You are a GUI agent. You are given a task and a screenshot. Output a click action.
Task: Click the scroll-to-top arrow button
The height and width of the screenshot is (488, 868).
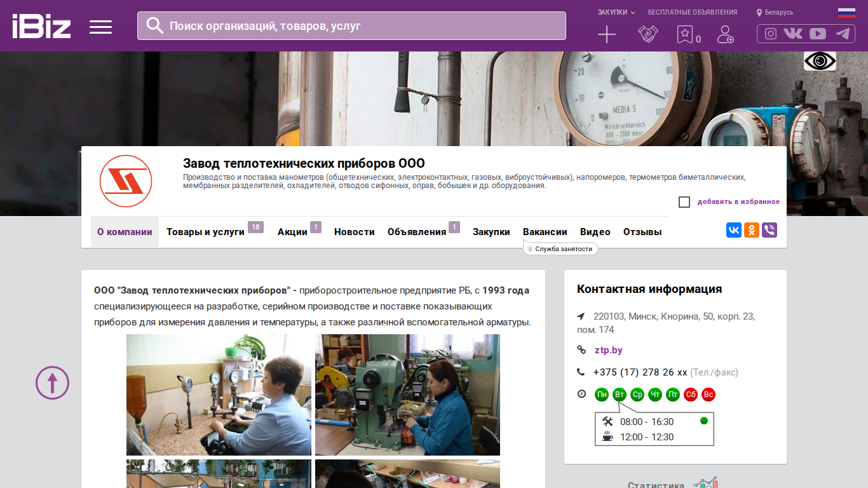coord(52,383)
